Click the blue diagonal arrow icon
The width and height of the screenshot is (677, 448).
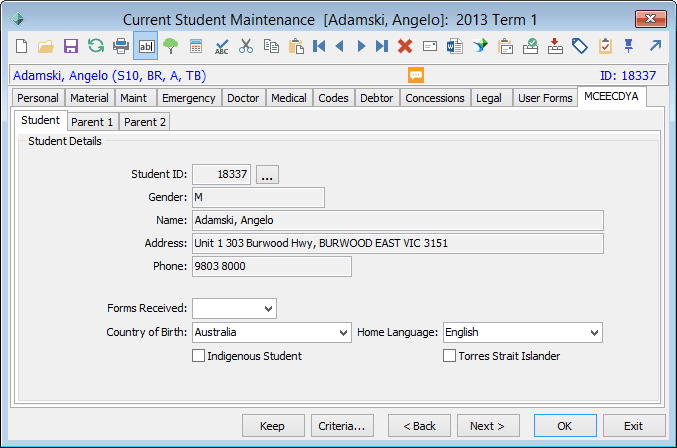[655, 45]
